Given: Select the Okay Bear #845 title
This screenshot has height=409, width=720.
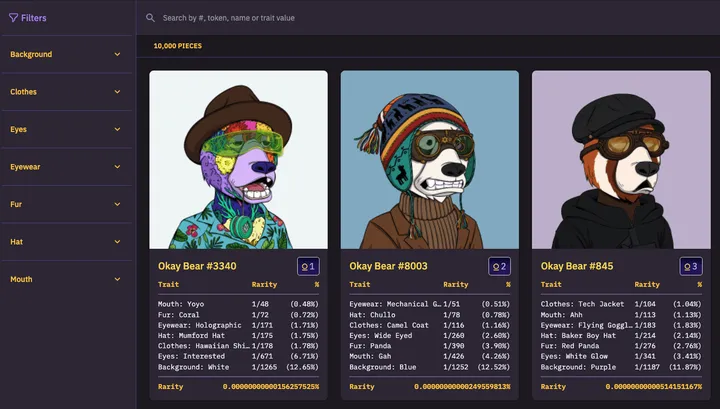Looking at the screenshot, I should click(x=577, y=266).
